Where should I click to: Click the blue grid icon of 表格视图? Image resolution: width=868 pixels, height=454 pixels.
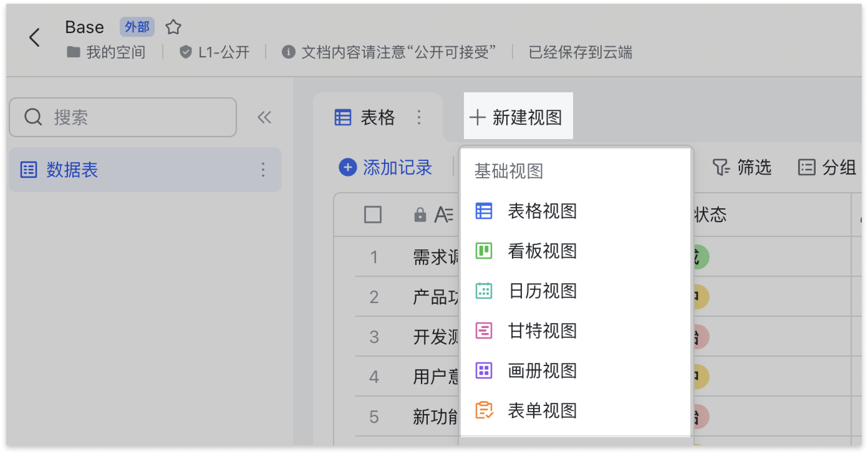coord(484,211)
